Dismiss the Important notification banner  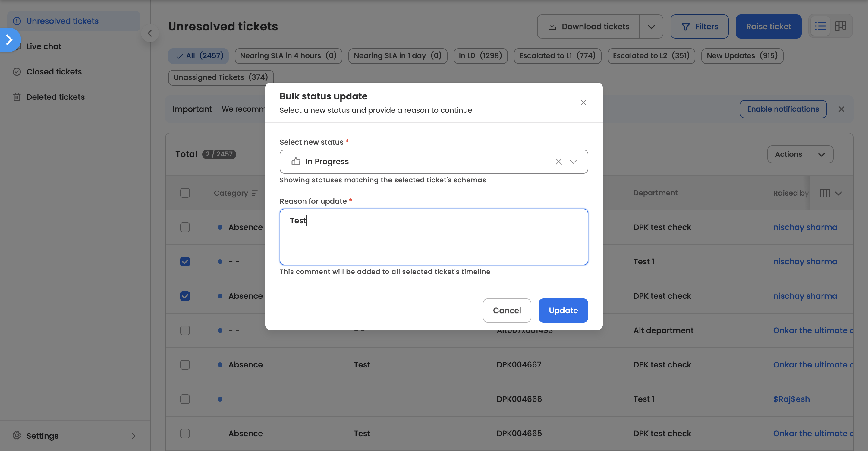click(841, 109)
